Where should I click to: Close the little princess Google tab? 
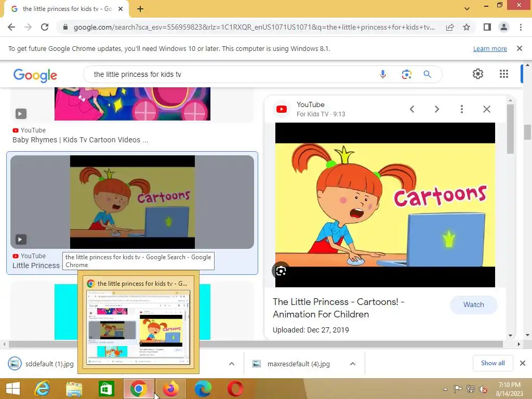[x=121, y=9]
